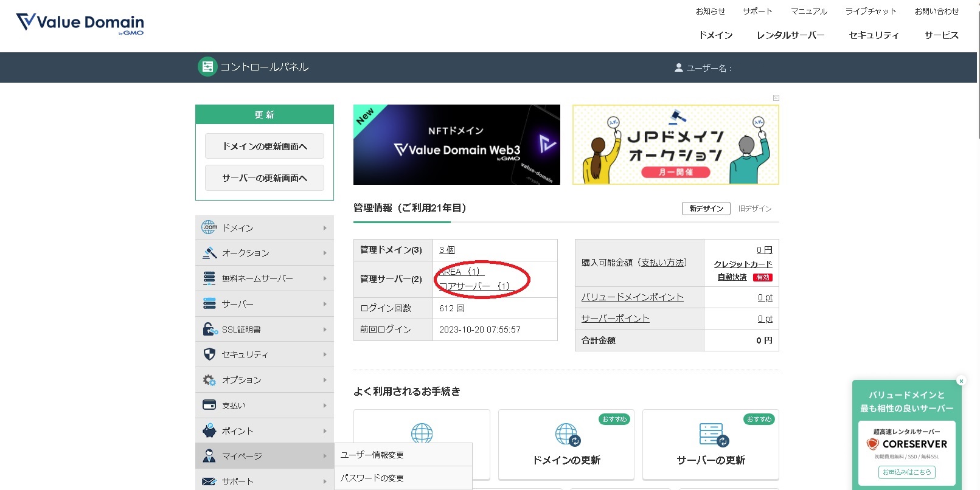Click the auction gavel icon in sidebar
Image resolution: width=980 pixels, height=490 pixels.
pos(209,253)
